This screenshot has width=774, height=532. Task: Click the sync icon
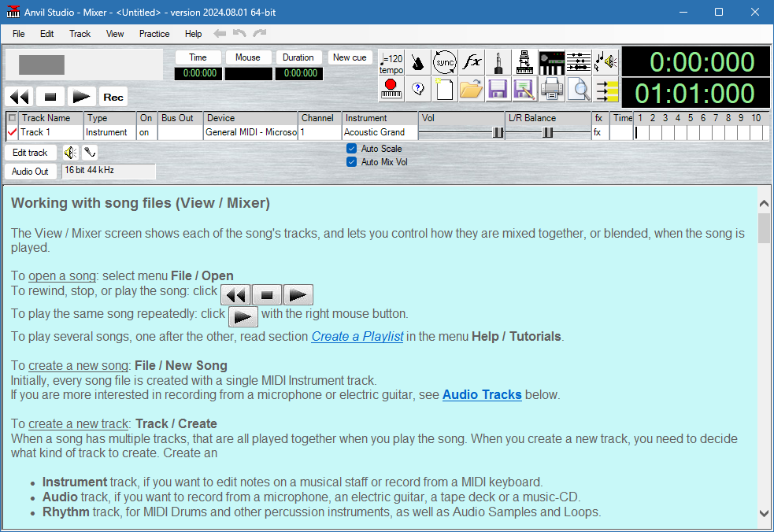pos(445,63)
